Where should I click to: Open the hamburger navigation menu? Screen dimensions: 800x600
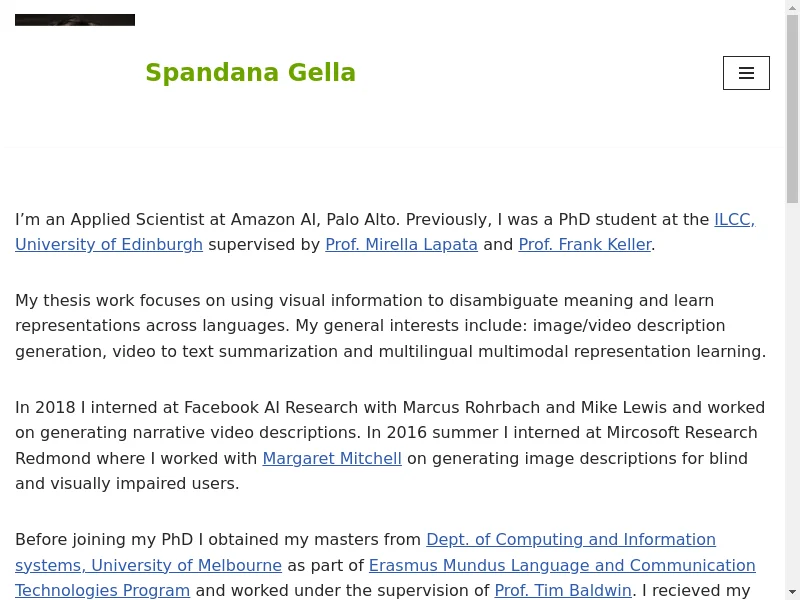point(746,73)
